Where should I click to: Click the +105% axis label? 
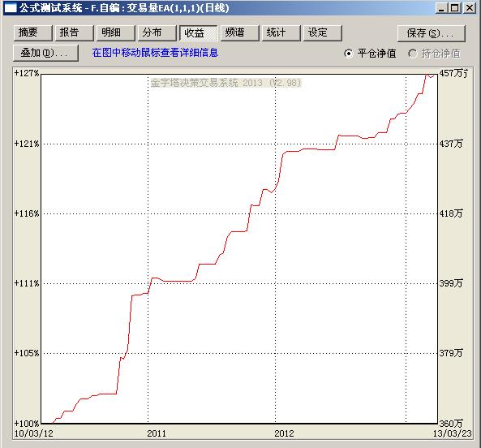coord(27,353)
